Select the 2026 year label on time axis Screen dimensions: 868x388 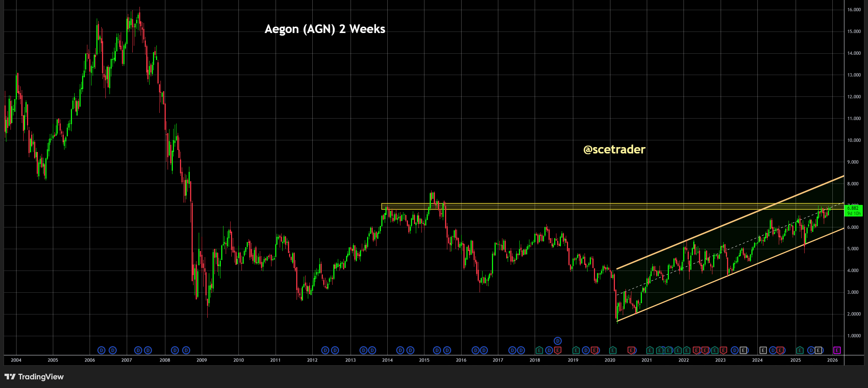[832, 360]
